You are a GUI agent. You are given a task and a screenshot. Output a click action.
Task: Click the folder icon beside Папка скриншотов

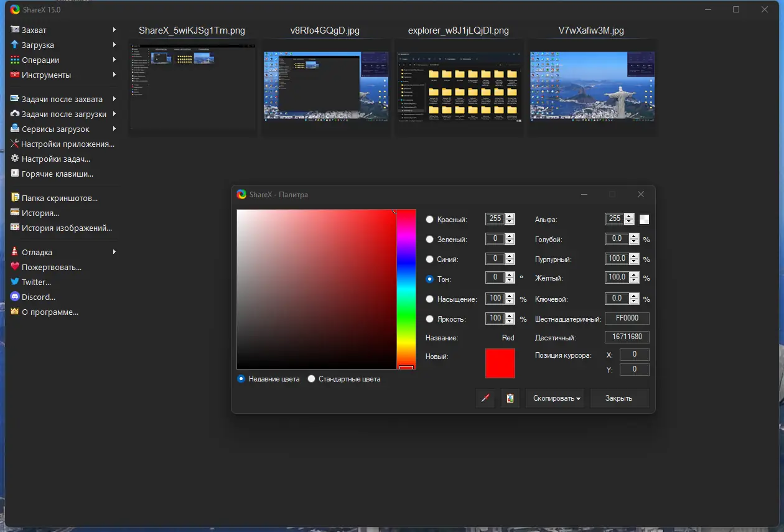15,198
